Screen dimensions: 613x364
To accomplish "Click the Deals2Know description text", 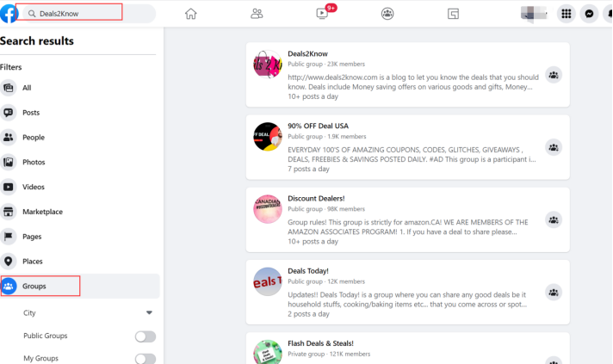I will pos(413,82).
